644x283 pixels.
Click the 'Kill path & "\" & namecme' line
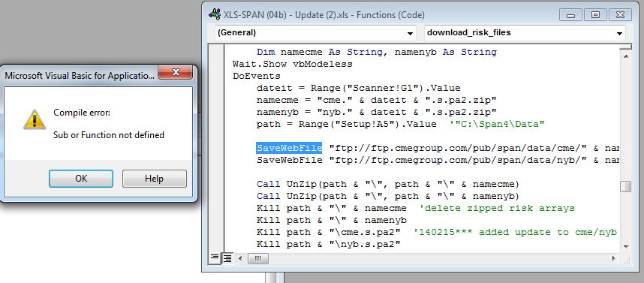(332, 208)
